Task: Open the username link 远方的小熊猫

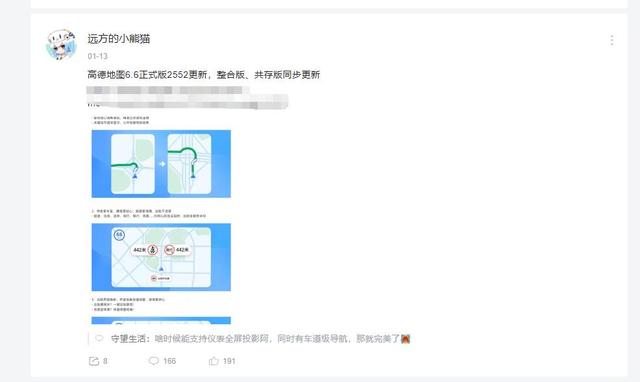Action: pyautogui.click(x=119, y=39)
